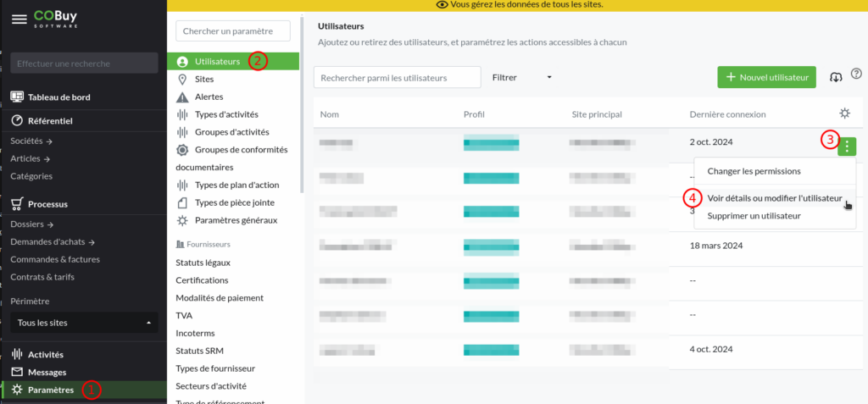
Task: Click the Messages envelope icon
Action: (16, 372)
